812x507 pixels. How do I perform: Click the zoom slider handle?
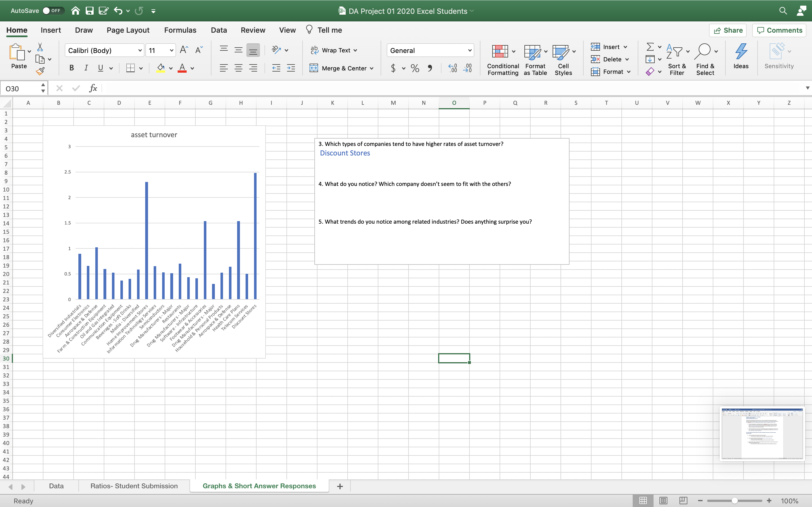(x=734, y=501)
